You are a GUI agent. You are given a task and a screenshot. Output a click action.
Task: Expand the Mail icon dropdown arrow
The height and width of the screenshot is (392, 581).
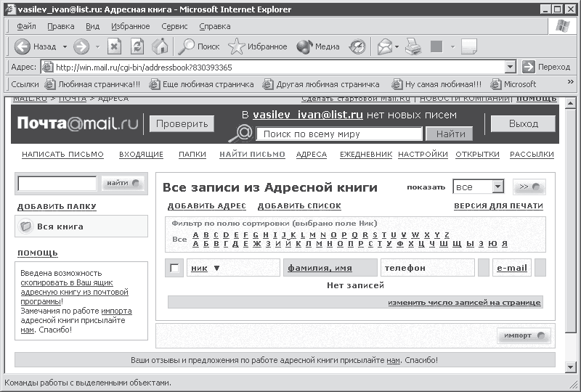[x=397, y=47]
